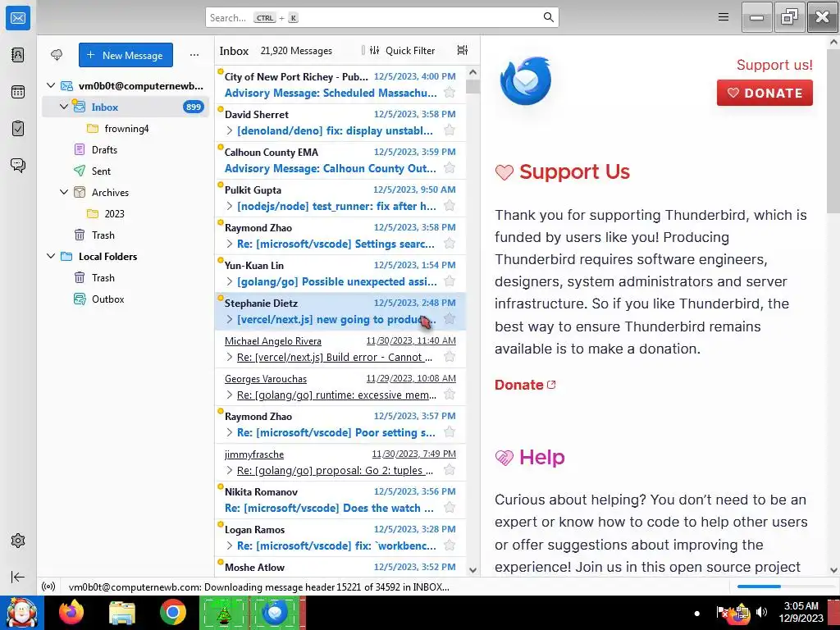Collapse the spaces toolbar arrow
The height and width of the screenshot is (630, 840).
tap(18, 577)
